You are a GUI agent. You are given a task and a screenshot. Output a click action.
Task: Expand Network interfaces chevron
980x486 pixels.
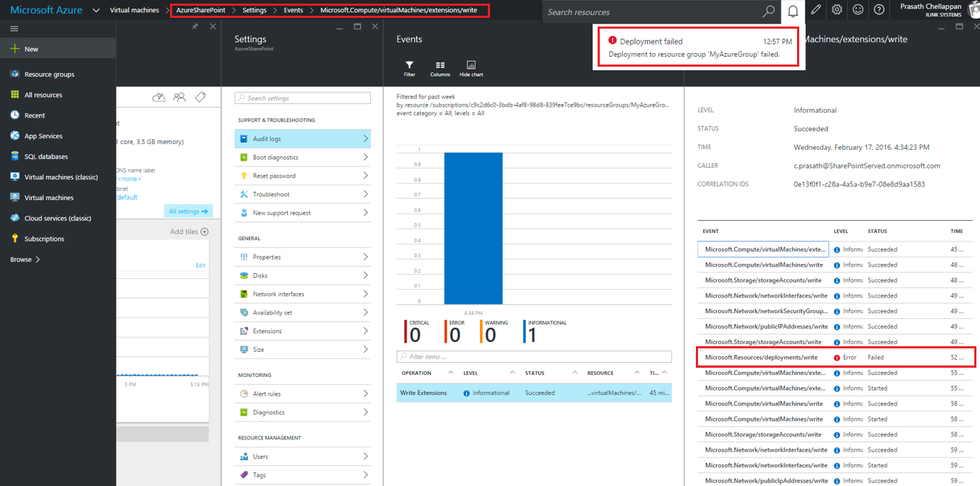tap(365, 294)
